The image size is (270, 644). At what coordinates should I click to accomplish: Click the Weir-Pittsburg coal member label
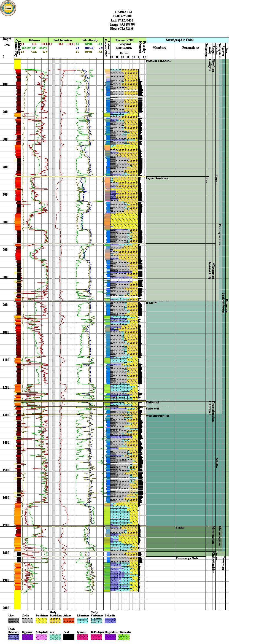pos(158,416)
